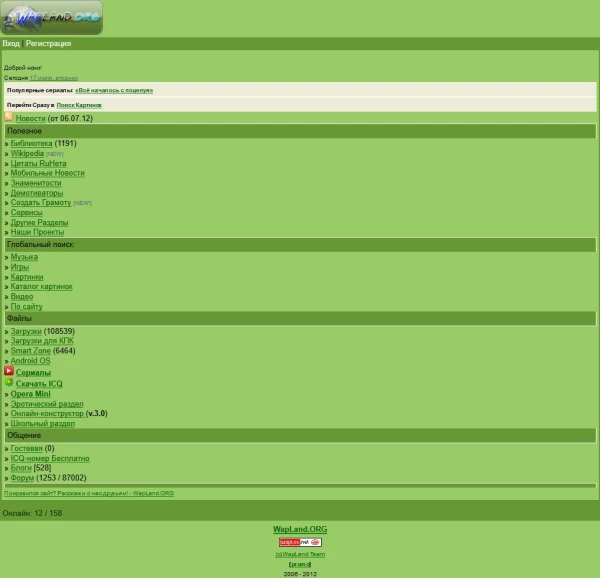Image resolution: width=600 pixels, height=578 pixels.
Task: Open popular series «Всё началось с поцелуя»
Action: click(114, 90)
